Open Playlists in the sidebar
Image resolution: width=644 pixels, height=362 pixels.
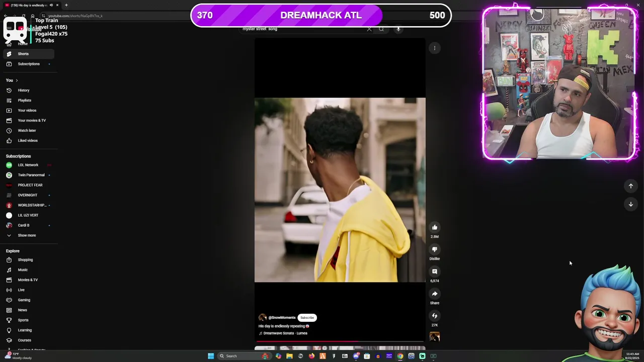(x=29, y=101)
